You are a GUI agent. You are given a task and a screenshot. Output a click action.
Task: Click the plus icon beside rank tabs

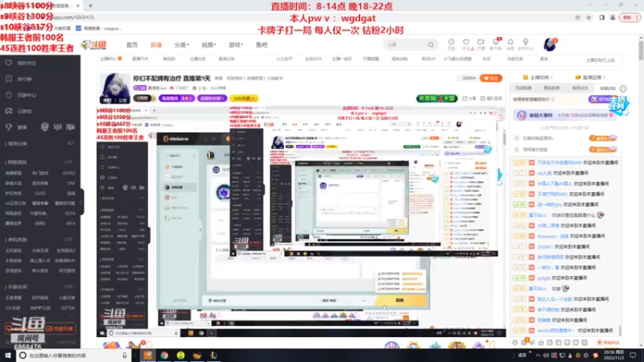tap(623, 88)
